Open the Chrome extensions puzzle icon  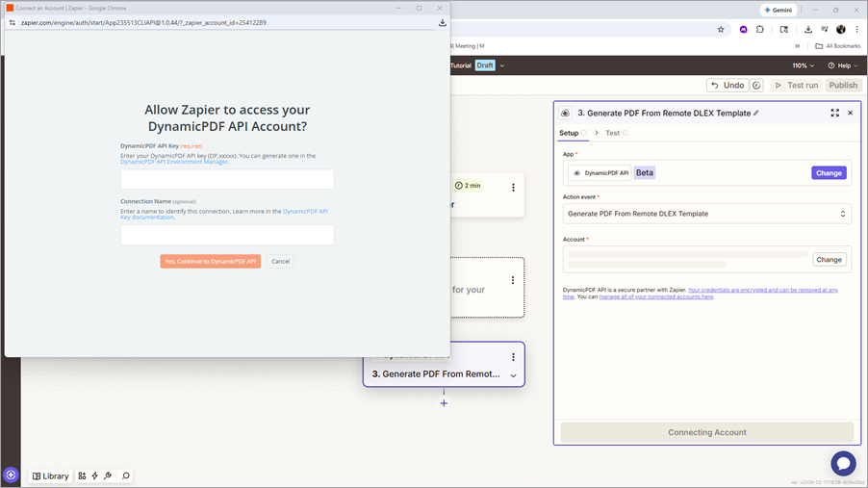pyautogui.click(x=760, y=30)
